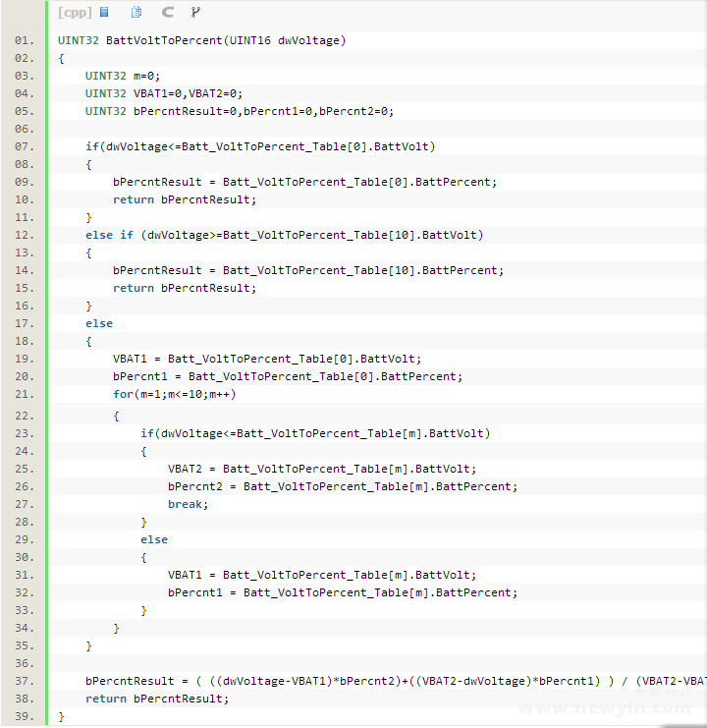Click the fork snippet icon
Image resolution: width=707 pixels, height=728 pixels.
(x=195, y=13)
